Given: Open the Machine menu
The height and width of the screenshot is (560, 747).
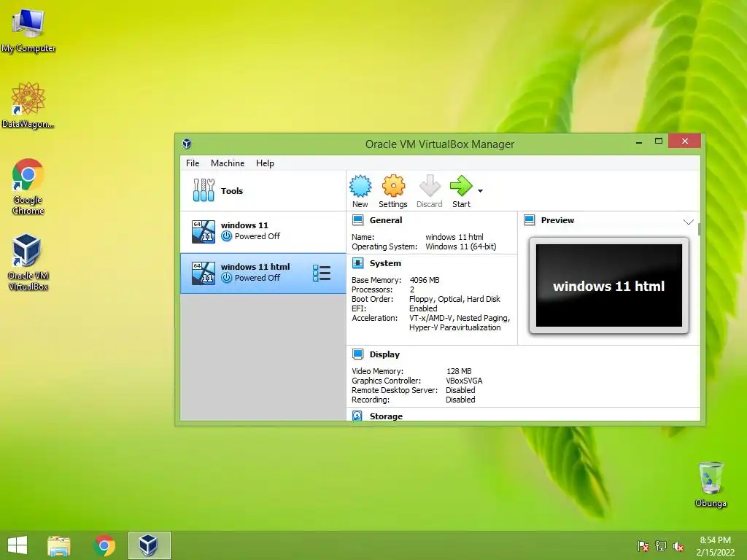Looking at the screenshot, I should tap(228, 163).
